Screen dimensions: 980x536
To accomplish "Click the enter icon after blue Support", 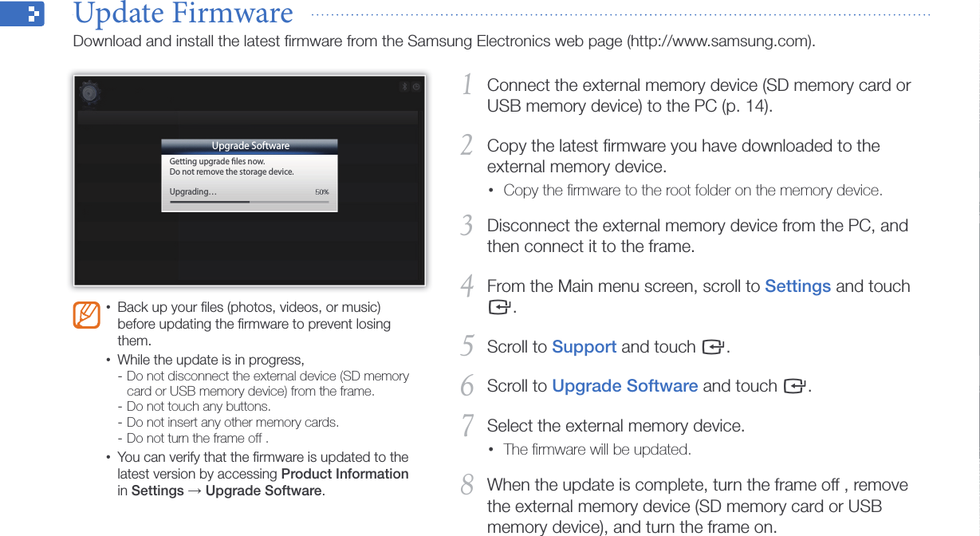I will (713, 347).
